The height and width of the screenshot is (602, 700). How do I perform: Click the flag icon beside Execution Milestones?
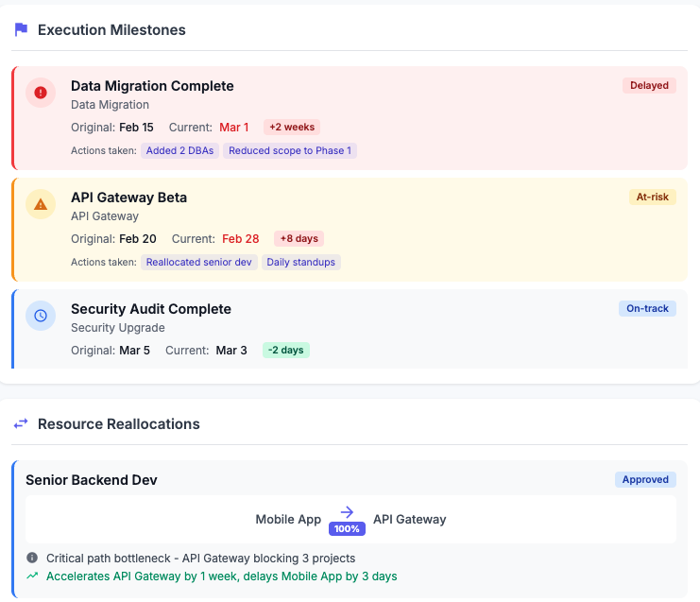point(21,30)
